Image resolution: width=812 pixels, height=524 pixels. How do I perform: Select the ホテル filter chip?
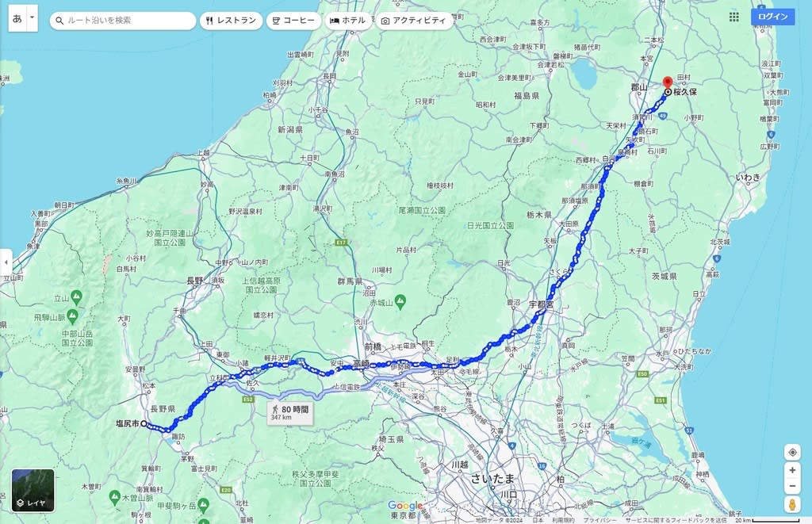pos(348,21)
